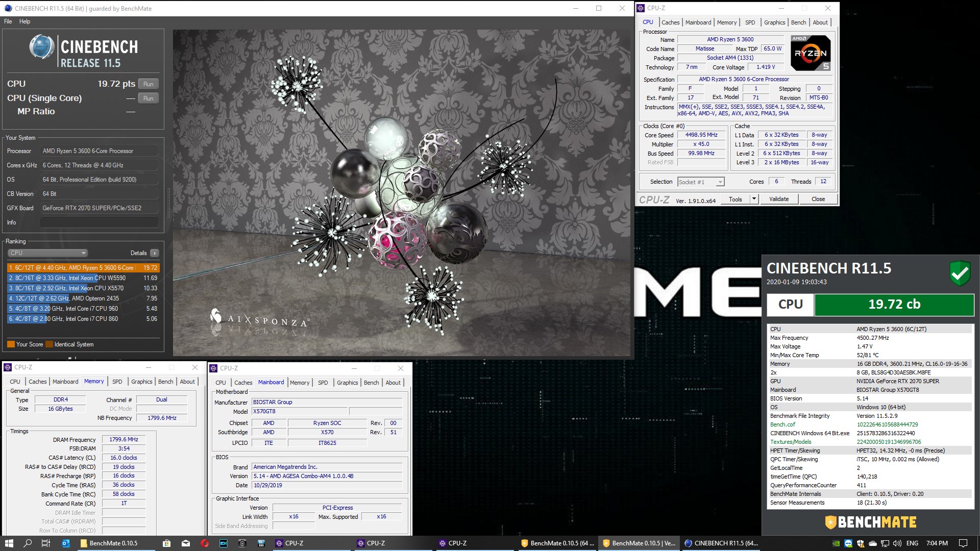Open TeamViewer tray icon
This screenshot has height=551, width=980.
click(848, 543)
